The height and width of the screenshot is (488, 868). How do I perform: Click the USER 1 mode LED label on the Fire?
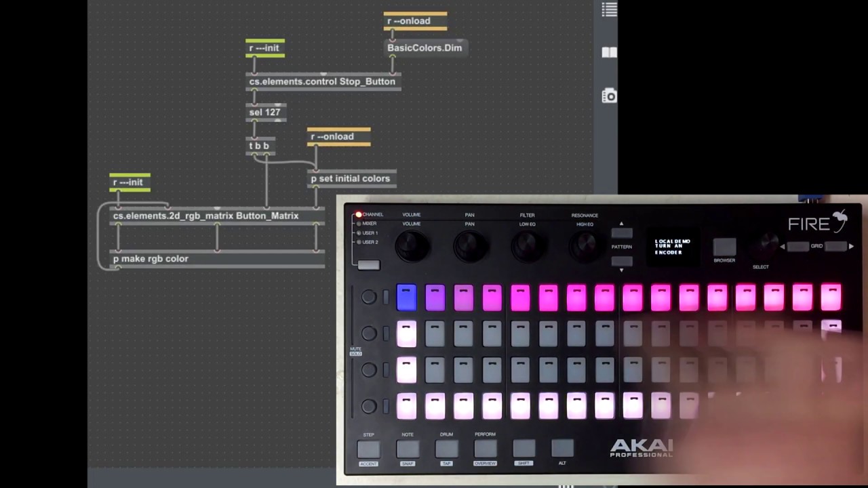pyautogui.click(x=370, y=233)
